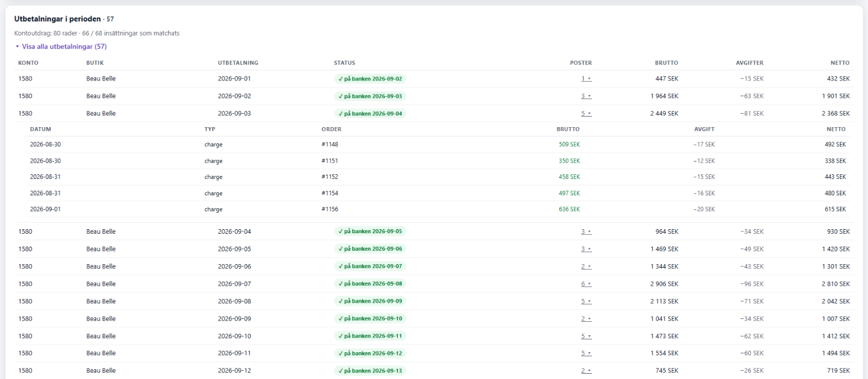The height and width of the screenshot is (379, 868).
Task: Click the STATUS column header
Action: [x=344, y=63]
